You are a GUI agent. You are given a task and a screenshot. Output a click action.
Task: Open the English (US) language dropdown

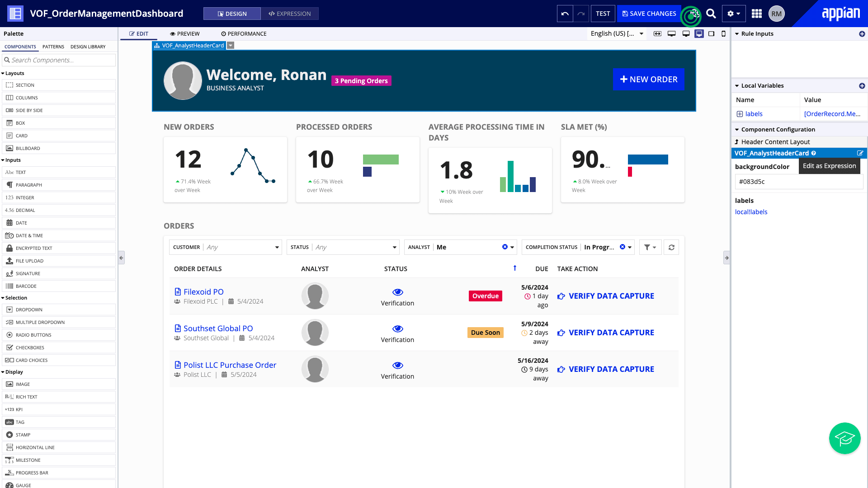(617, 33)
